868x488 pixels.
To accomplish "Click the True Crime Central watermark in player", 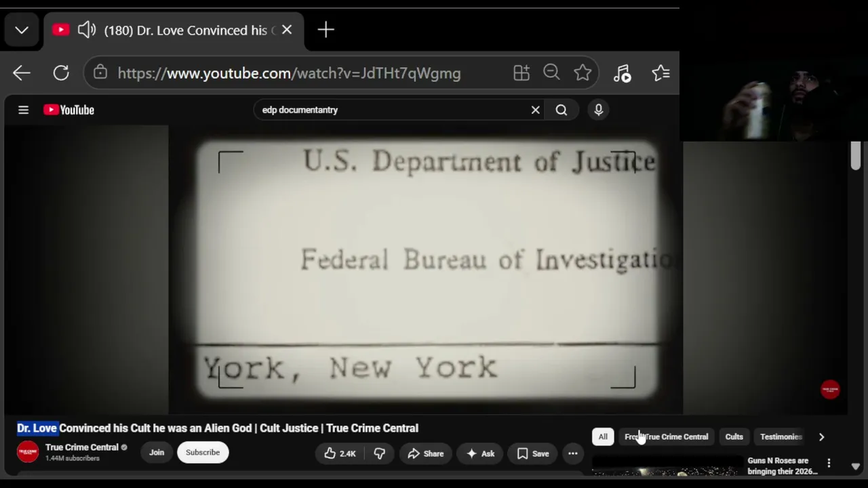I will 830,390.
